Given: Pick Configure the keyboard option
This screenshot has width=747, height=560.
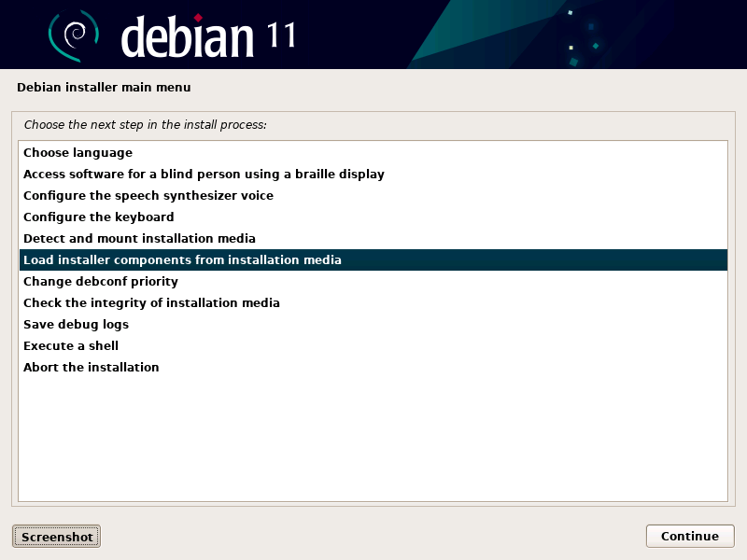Looking at the screenshot, I should [373, 217].
